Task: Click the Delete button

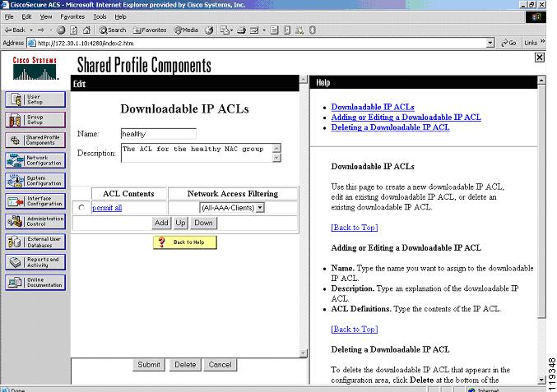Action: click(185, 365)
